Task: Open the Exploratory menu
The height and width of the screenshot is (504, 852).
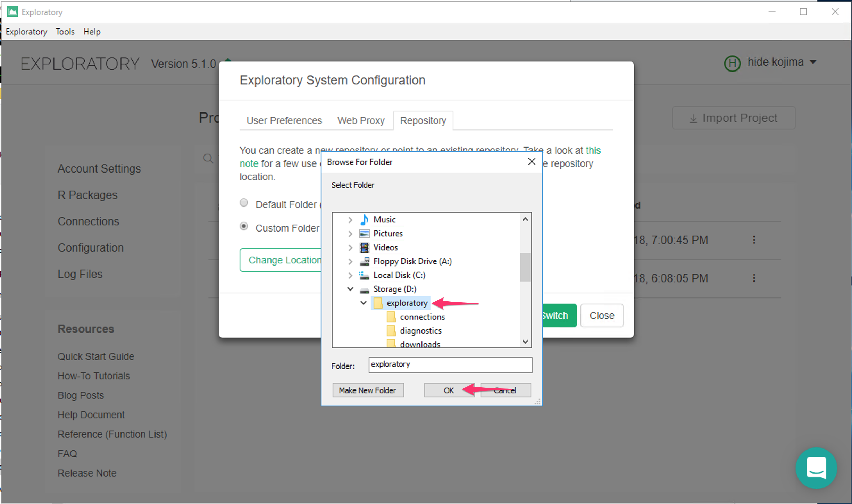Action: click(26, 32)
